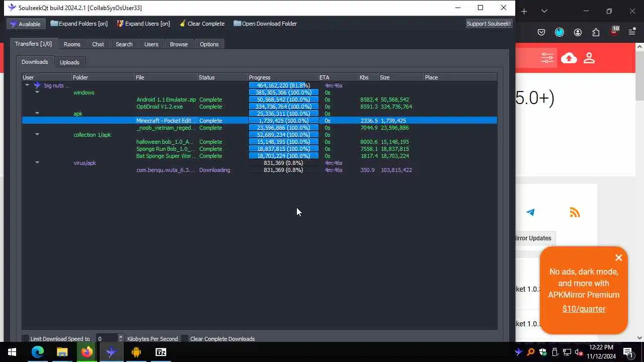Select the Downloads sub-tab
This screenshot has width=644, height=362.
pos(35,62)
